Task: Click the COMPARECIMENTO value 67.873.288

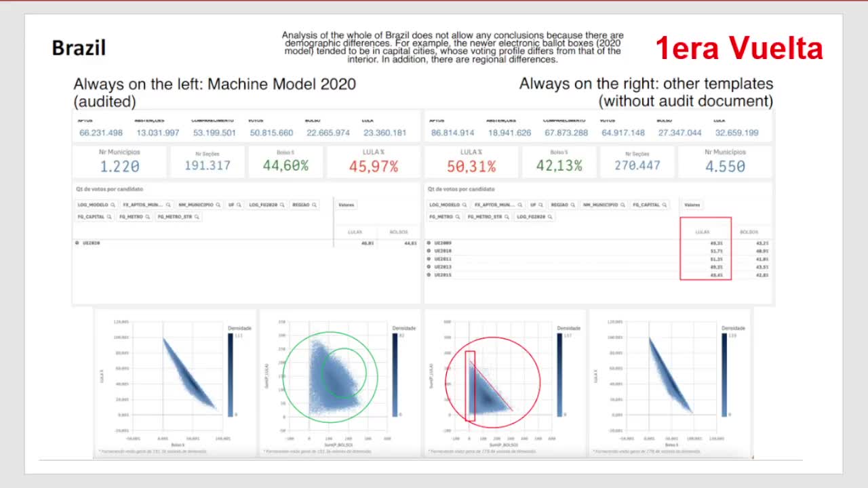Action: [566, 133]
